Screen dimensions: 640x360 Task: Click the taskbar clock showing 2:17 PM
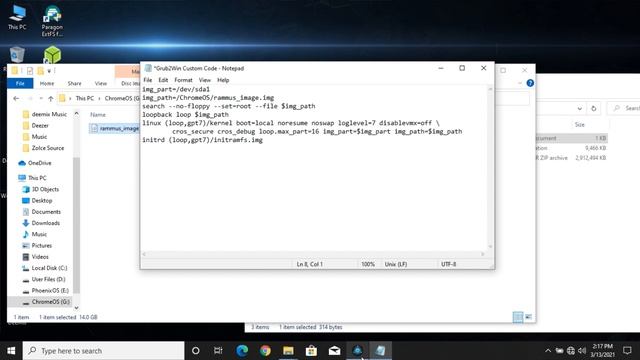point(602,351)
